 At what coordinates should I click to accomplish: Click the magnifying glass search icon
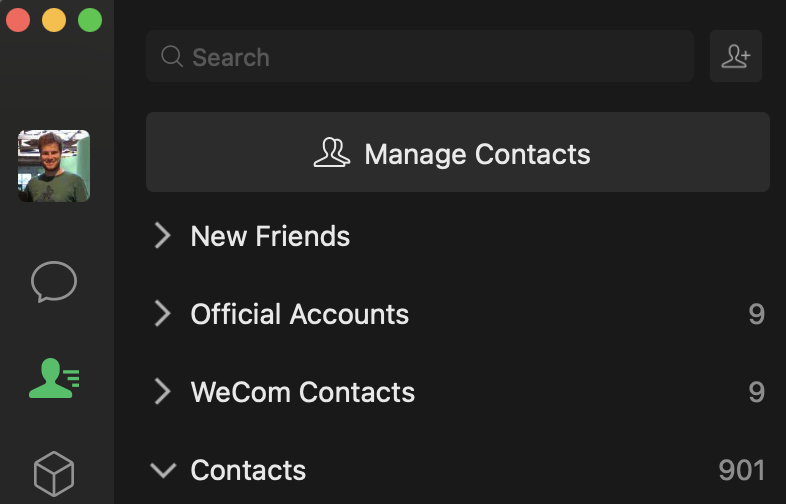pos(172,57)
